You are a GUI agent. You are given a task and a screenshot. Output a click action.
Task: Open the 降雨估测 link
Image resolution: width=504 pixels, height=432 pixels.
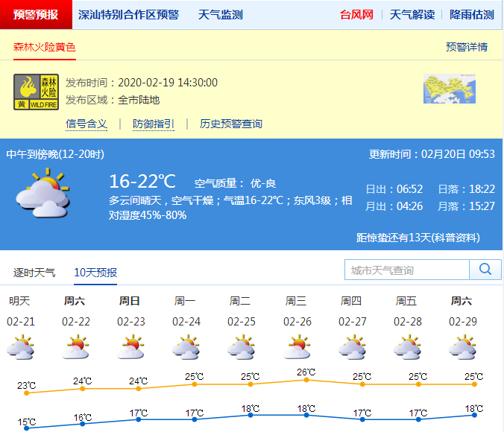[x=471, y=15]
